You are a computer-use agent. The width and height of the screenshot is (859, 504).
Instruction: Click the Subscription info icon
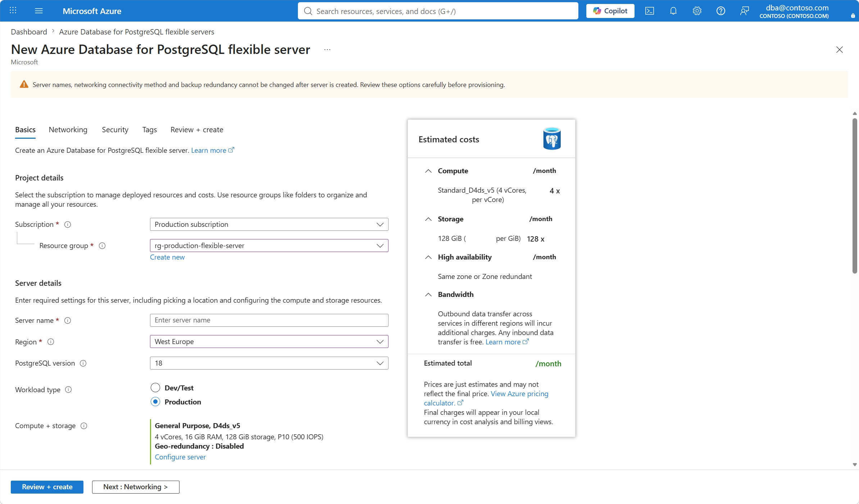point(68,224)
